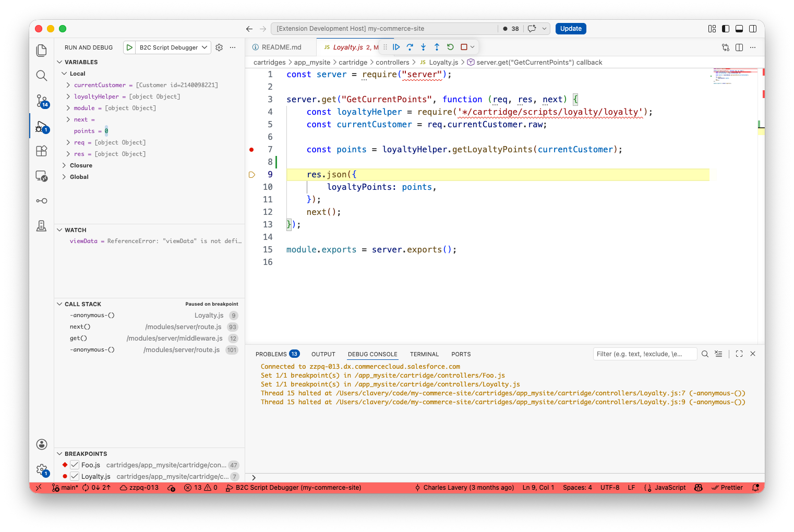Expand the module variable

tap(68, 108)
